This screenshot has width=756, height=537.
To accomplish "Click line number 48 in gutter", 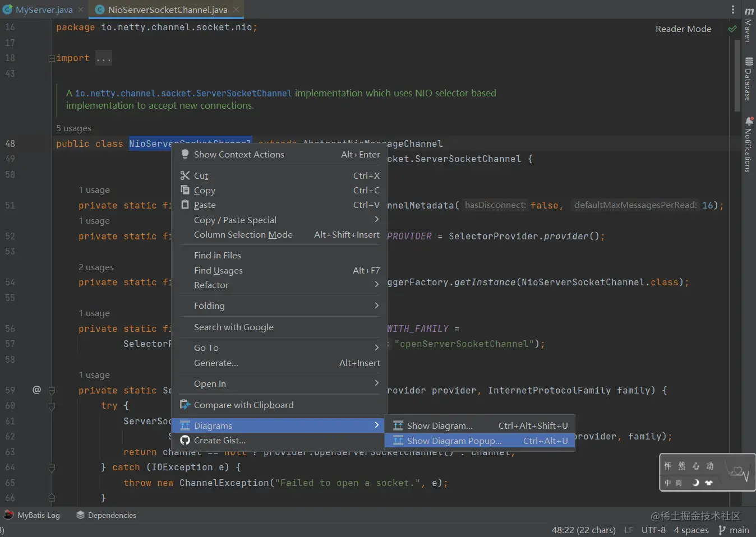I will 10,143.
